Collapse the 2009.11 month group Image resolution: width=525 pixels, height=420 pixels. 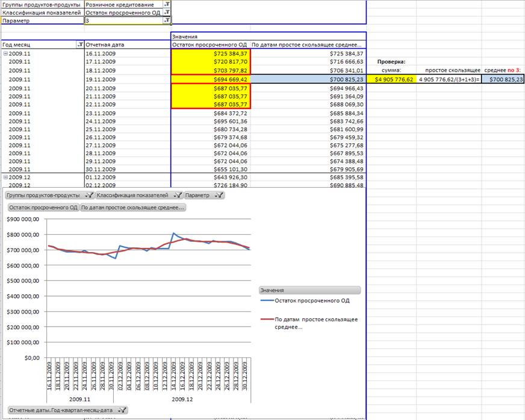pyautogui.click(x=5, y=54)
